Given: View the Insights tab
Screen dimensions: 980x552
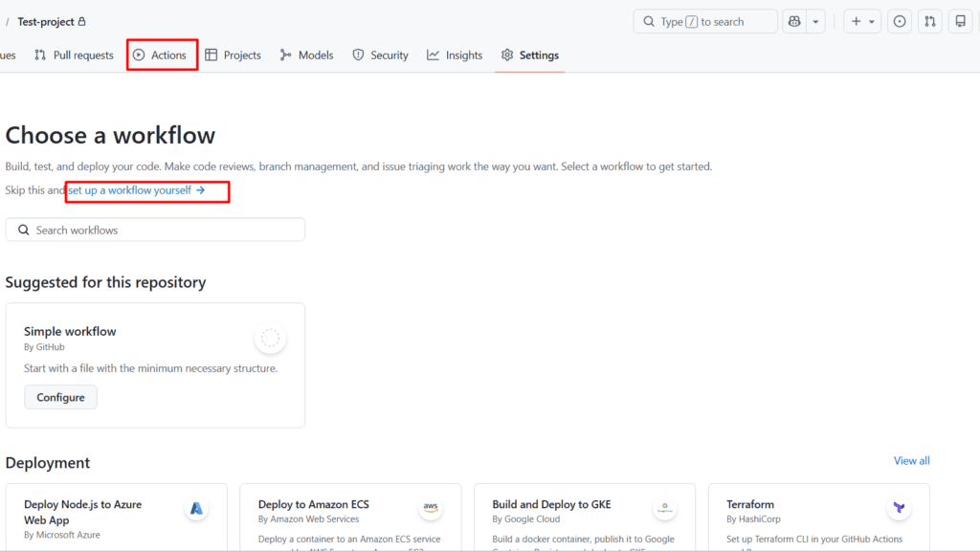Looking at the screenshot, I should pyautogui.click(x=455, y=55).
